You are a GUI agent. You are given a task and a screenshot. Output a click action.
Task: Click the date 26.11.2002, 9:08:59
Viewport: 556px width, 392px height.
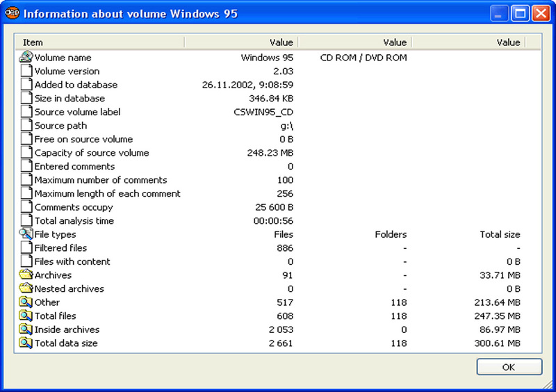pyautogui.click(x=247, y=85)
